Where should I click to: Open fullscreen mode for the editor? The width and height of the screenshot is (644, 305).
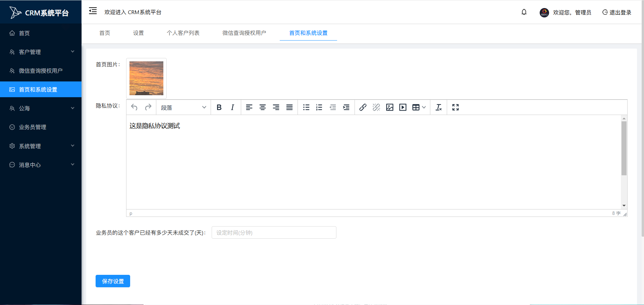pos(455,107)
